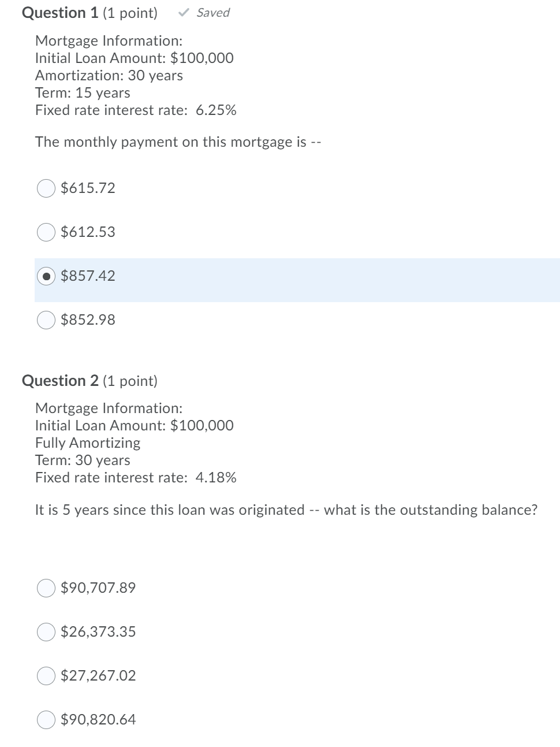Select the $857.42 answer option
Image resolution: width=560 pixels, height=747 pixels.
pyautogui.click(x=46, y=276)
